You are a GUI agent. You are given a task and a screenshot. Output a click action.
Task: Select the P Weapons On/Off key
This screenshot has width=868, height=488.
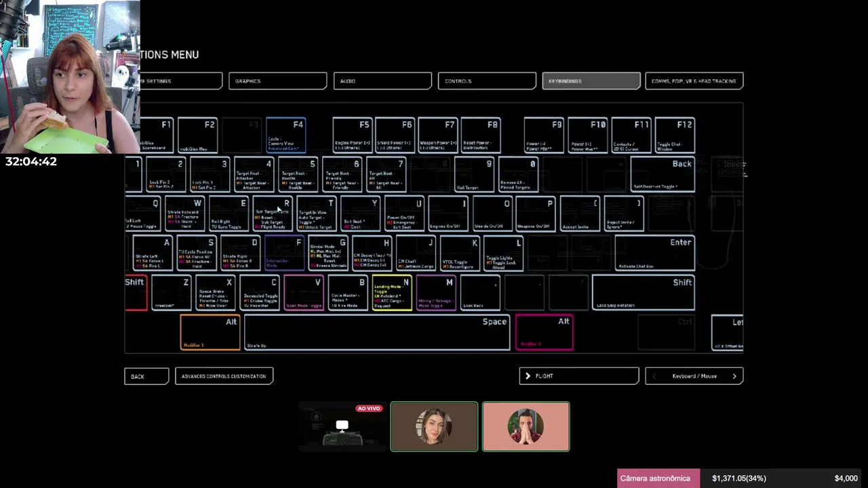tap(536, 214)
